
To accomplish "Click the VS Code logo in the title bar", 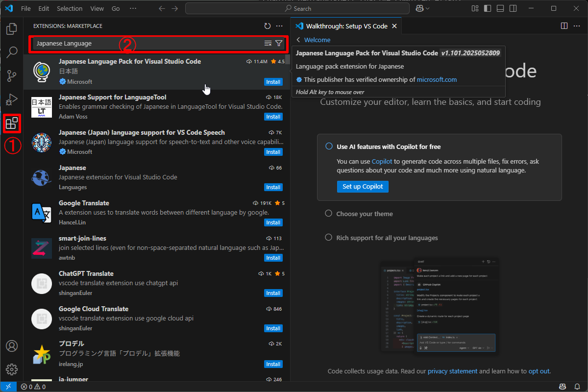I will click(x=8, y=8).
